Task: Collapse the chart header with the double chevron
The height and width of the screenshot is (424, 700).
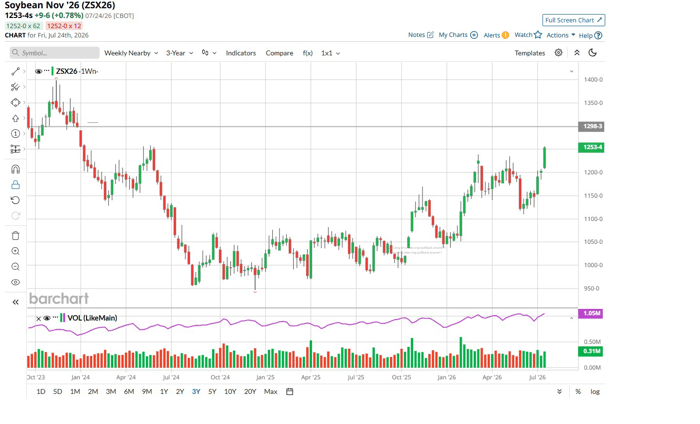Action: tap(577, 53)
